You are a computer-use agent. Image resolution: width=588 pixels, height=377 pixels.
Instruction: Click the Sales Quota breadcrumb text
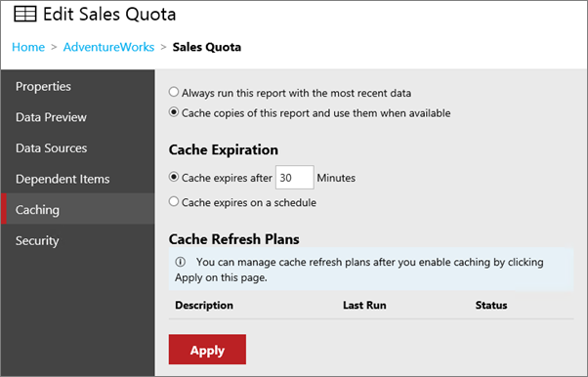207,47
